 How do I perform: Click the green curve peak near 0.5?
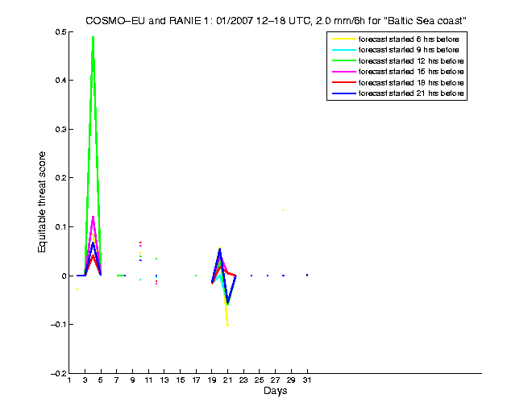pyautogui.click(x=93, y=37)
